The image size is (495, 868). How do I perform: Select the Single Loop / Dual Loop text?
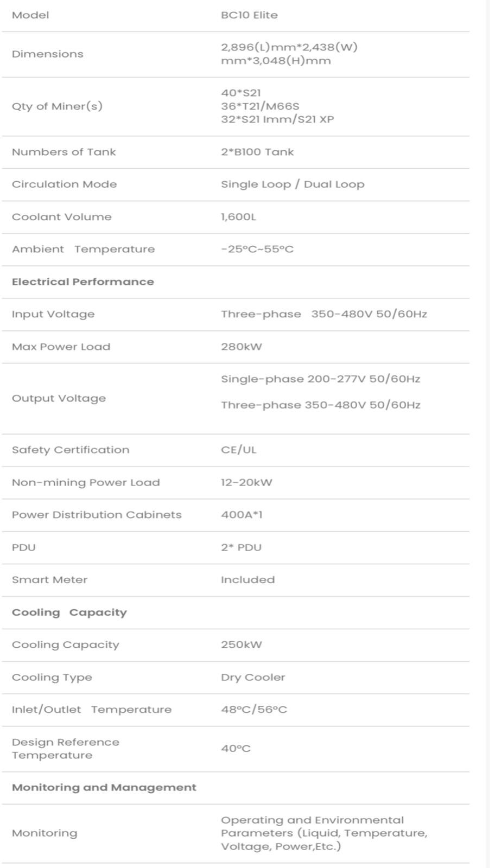click(293, 184)
